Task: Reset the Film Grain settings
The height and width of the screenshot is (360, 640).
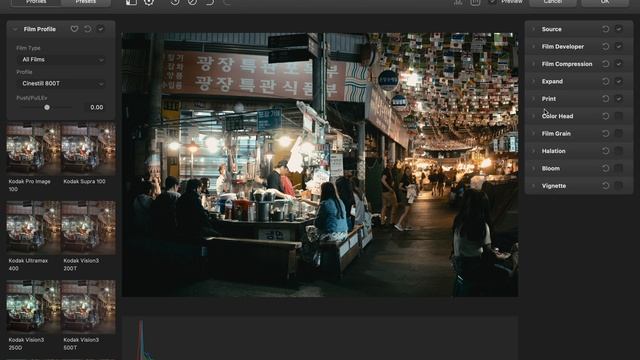Action: tap(605, 133)
